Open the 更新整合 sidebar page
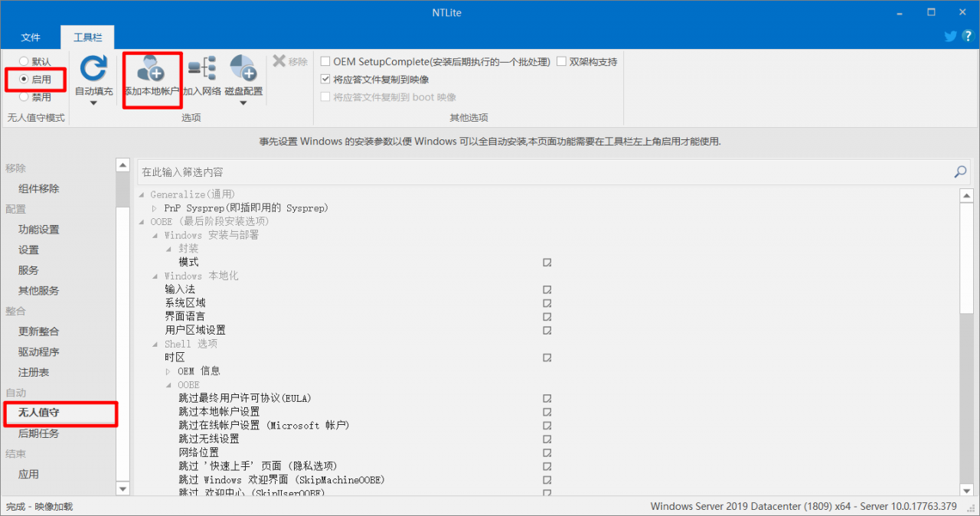The height and width of the screenshot is (516, 980). (x=39, y=331)
